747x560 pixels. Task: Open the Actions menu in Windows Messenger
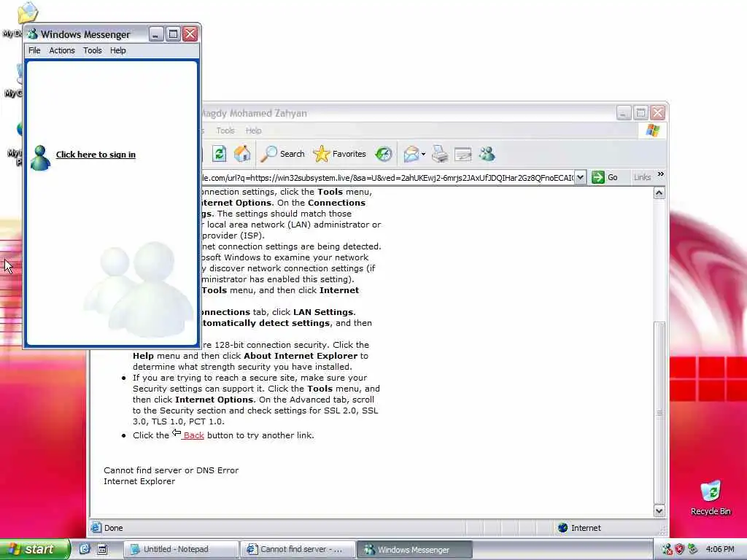pyautogui.click(x=62, y=50)
